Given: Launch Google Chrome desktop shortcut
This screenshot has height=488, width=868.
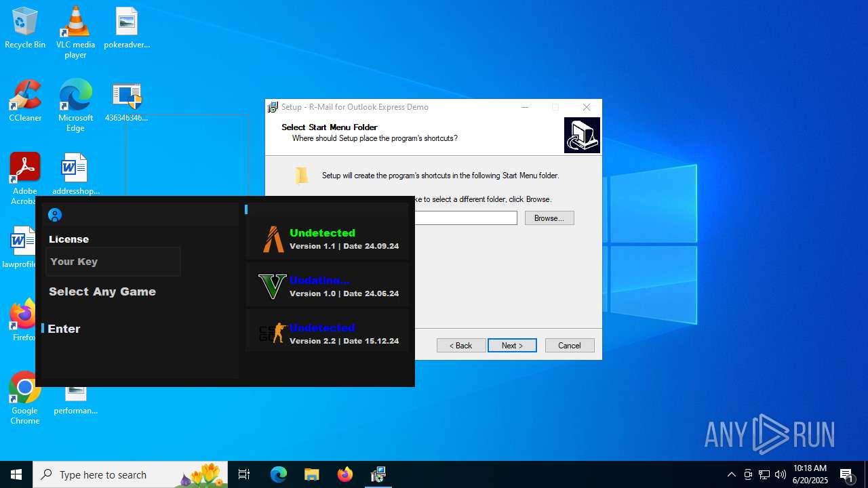Looking at the screenshot, I should [x=25, y=399].
